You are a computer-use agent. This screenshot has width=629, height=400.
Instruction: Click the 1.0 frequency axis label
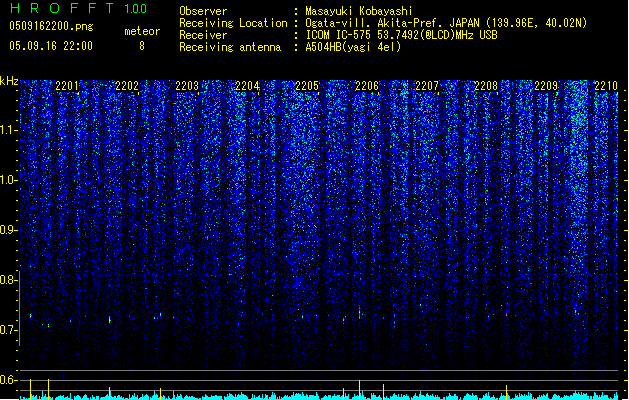tap(9, 180)
